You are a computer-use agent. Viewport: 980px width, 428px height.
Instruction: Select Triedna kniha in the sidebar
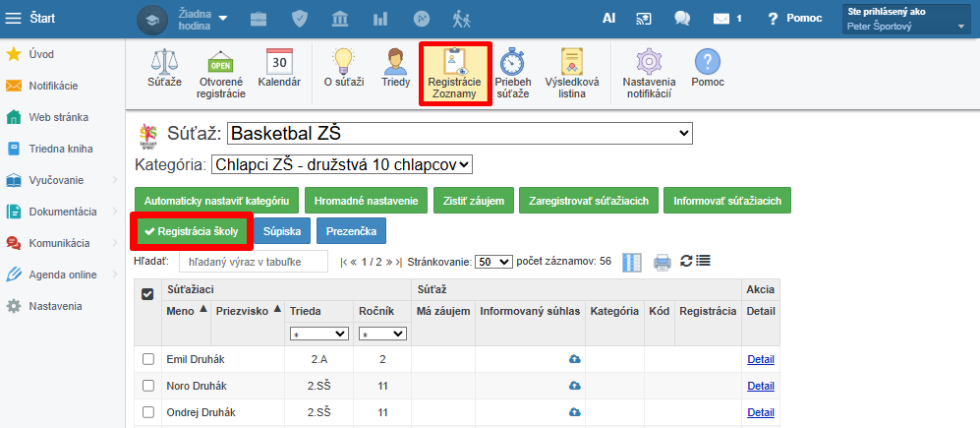61,149
